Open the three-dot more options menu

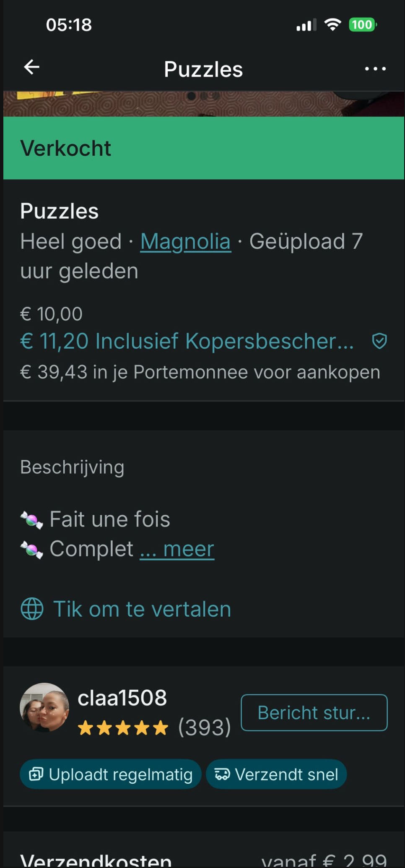tap(375, 69)
